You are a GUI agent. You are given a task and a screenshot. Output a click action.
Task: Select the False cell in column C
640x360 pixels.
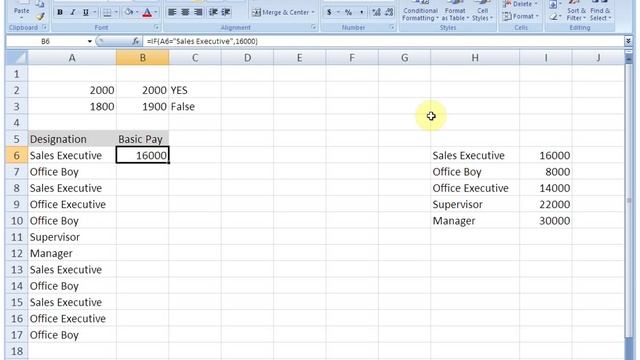[x=195, y=107]
